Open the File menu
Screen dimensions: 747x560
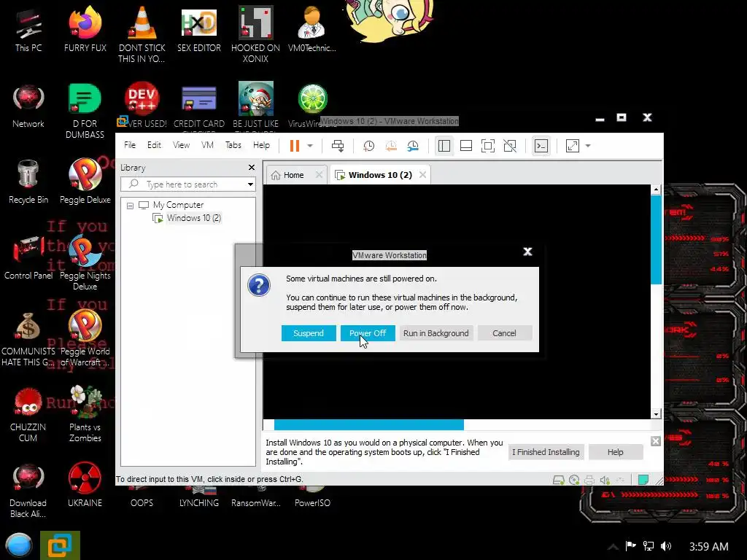[x=130, y=145]
